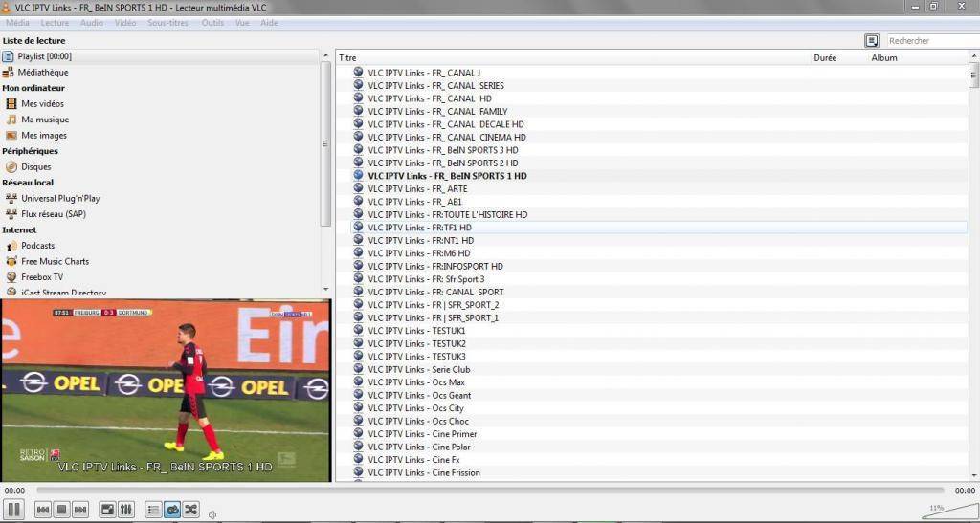This screenshot has width=980, height=523.
Task: Select Médiathèque in the sidebar
Action: tap(42, 72)
